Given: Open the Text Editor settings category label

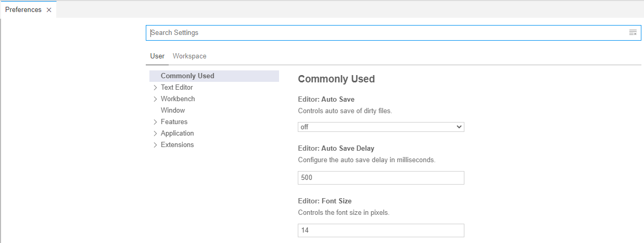Looking at the screenshot, I should pyautogui.click(x=177, y=88).
